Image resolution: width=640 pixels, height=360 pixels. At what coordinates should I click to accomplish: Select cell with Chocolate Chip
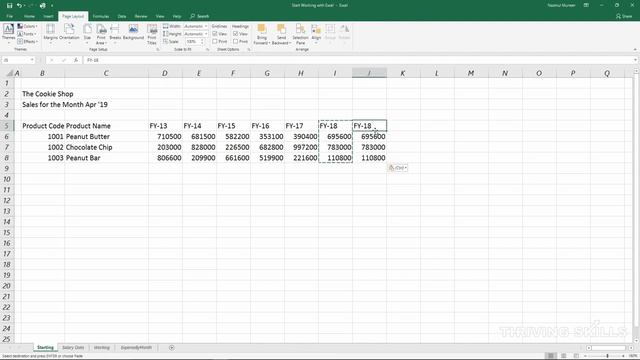point(107,147)
